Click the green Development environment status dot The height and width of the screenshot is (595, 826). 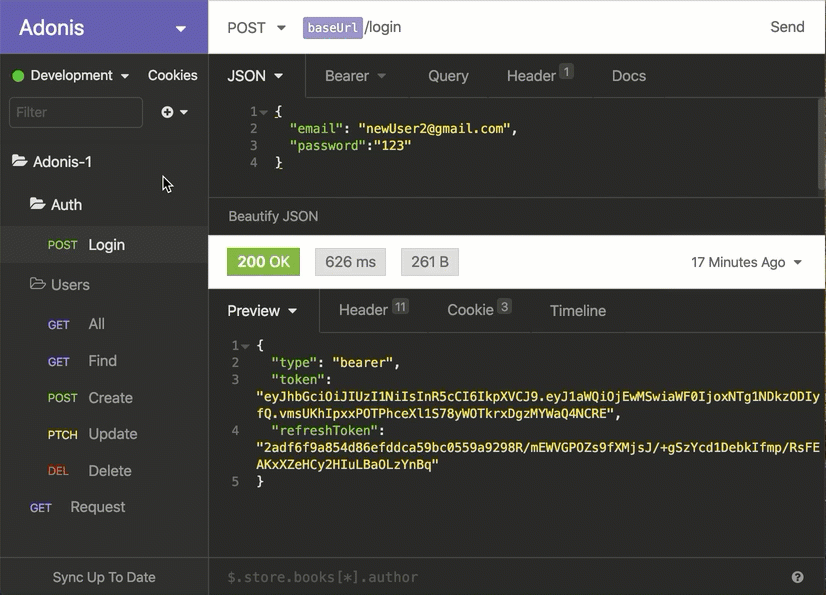pos(18,75)
